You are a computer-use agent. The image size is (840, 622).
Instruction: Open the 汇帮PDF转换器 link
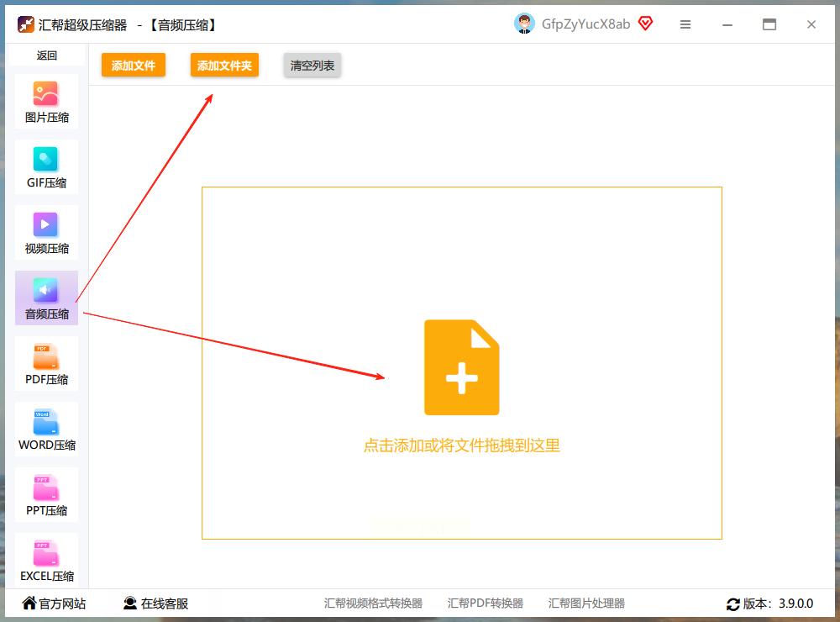(486, 604)
